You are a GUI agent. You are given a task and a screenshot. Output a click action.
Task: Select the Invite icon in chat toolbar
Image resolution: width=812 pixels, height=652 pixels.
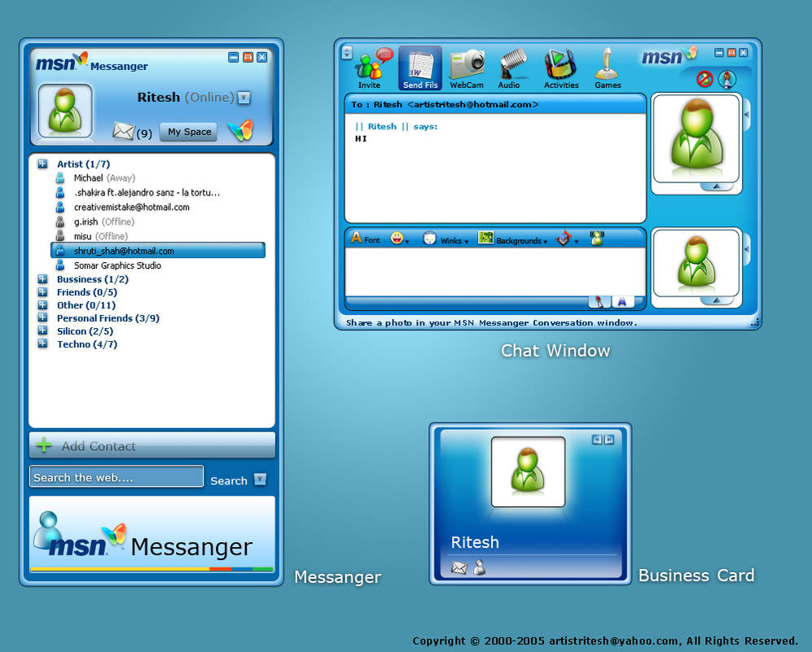click(x=371, y=68)
